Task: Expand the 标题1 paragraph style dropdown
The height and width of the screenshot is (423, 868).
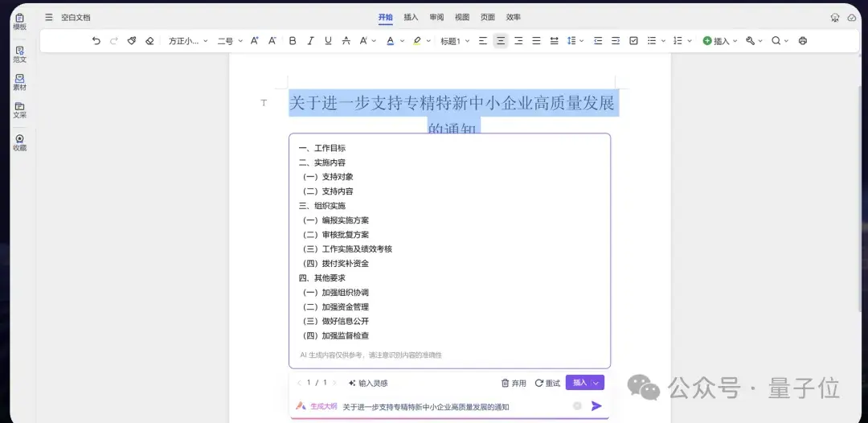Action: click(454, 41)
